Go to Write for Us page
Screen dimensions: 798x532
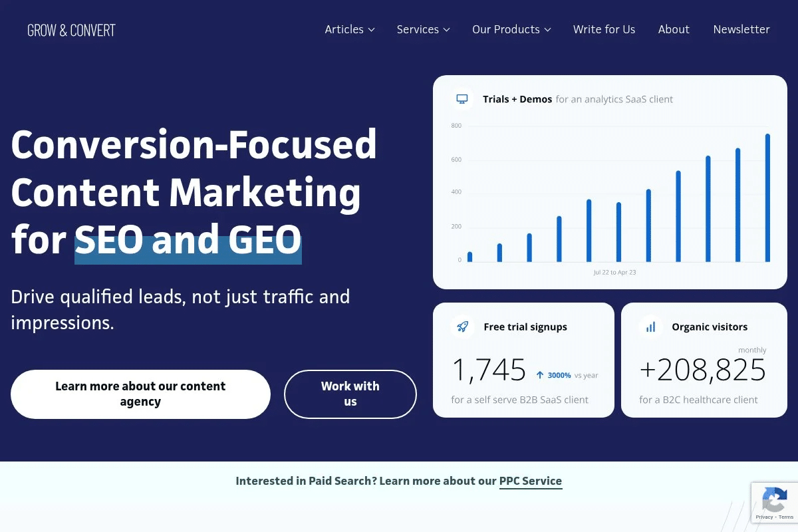[x=604, y=29]
